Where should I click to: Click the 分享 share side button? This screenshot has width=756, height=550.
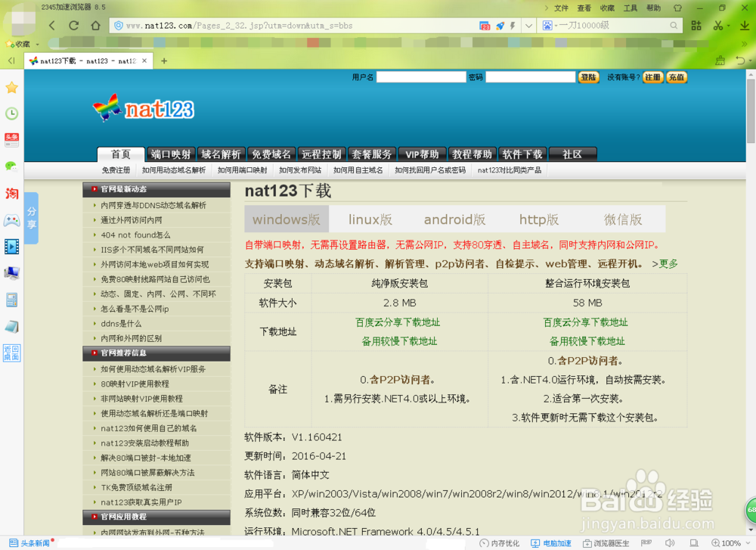coord(31,218)
